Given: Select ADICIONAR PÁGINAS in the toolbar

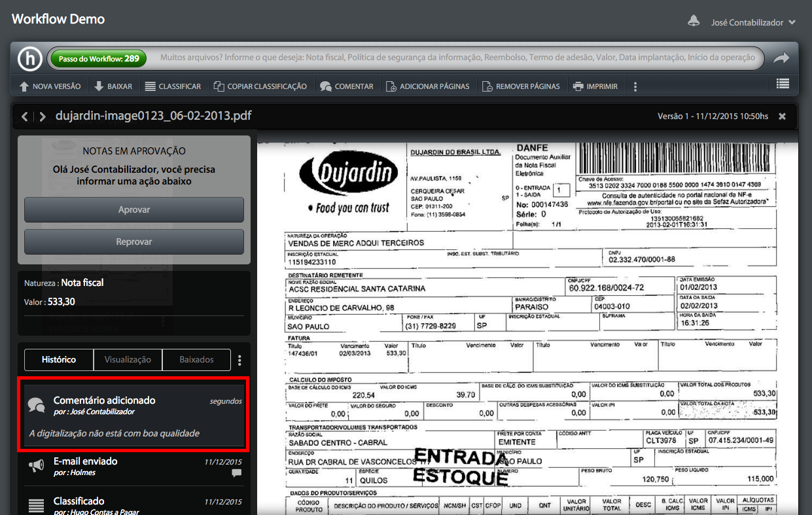Looking at the screenshot, I should click(427, 86).
